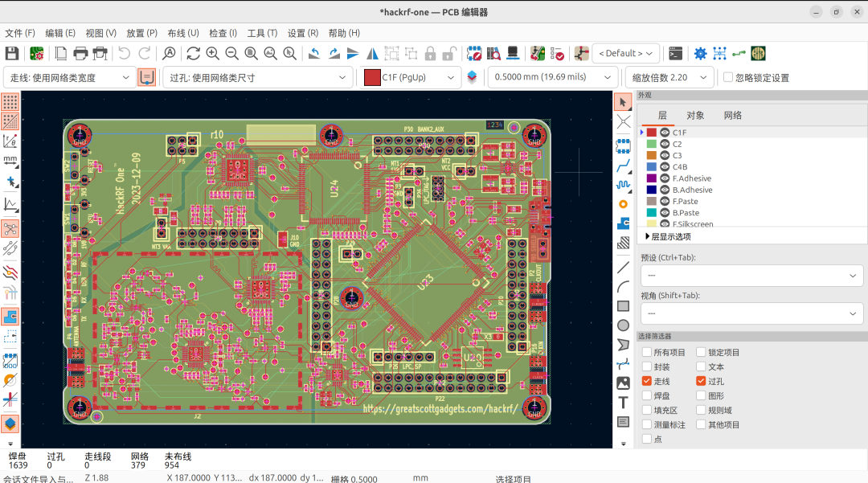
Task: Open Board Setup icon
Action: 36,54
